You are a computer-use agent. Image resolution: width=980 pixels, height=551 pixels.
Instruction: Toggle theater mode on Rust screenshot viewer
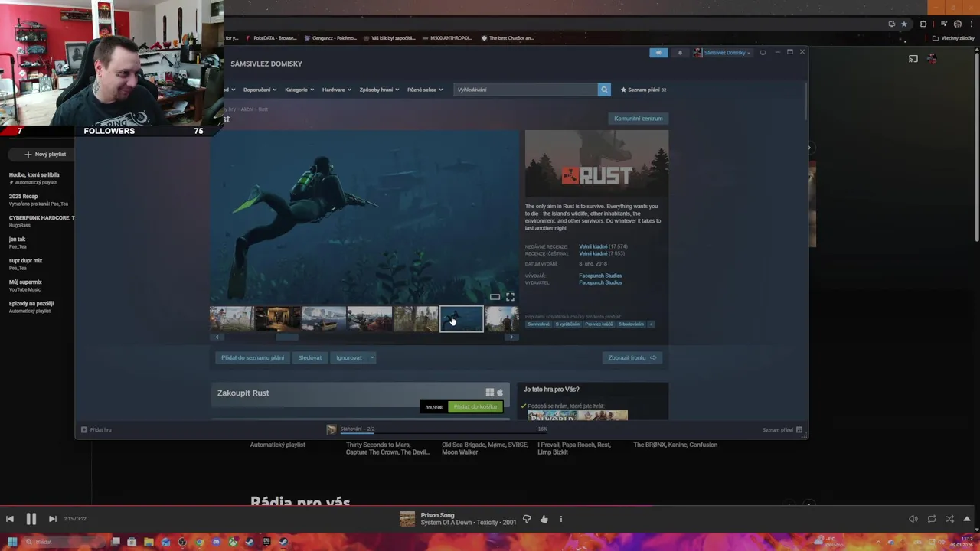495,297
